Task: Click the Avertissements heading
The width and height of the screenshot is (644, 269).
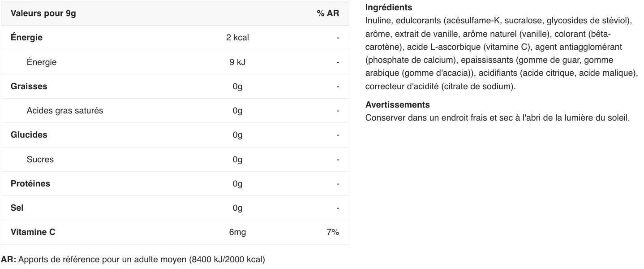Action: coord(397,104)
